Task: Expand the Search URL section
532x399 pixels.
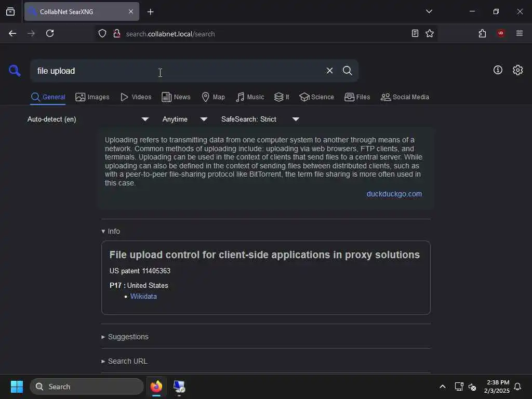Action: point(124,362)
